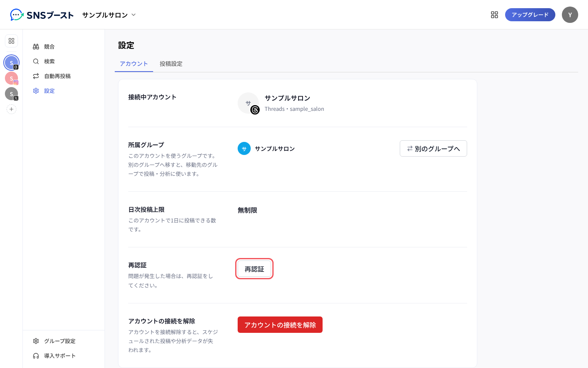Click the magnifier icon beside 検索

pos(36,61)
